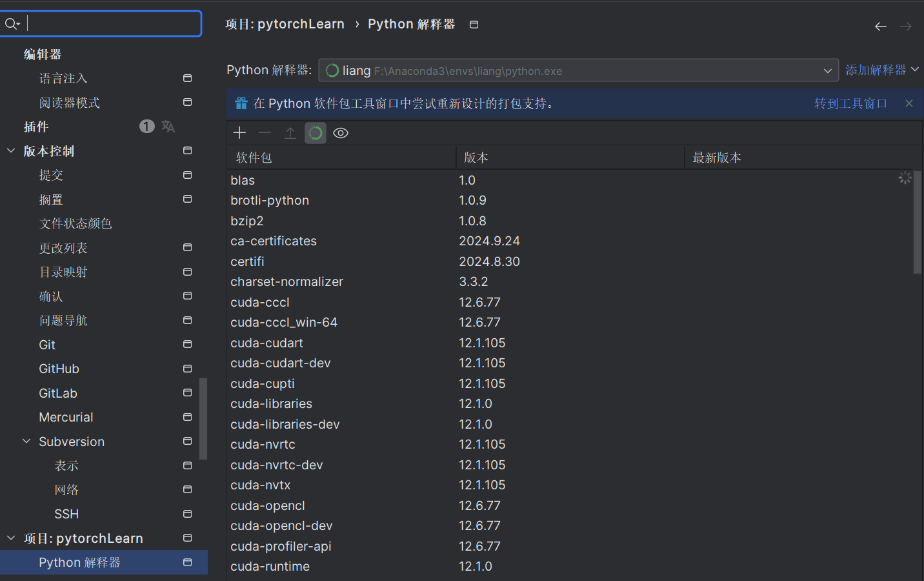Click version 2024.8.30 of certifi

pyautogui.click(x=489, y=261)
